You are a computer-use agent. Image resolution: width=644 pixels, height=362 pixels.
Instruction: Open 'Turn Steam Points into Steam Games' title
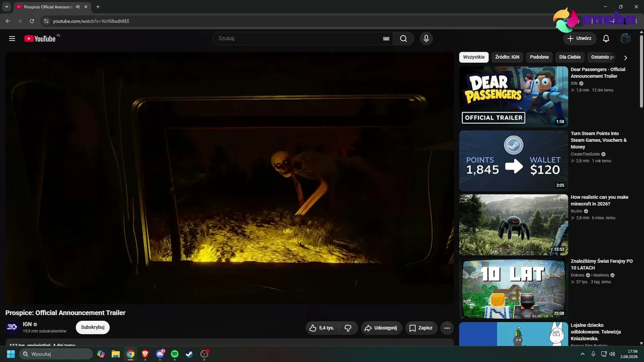coord(599,140)
